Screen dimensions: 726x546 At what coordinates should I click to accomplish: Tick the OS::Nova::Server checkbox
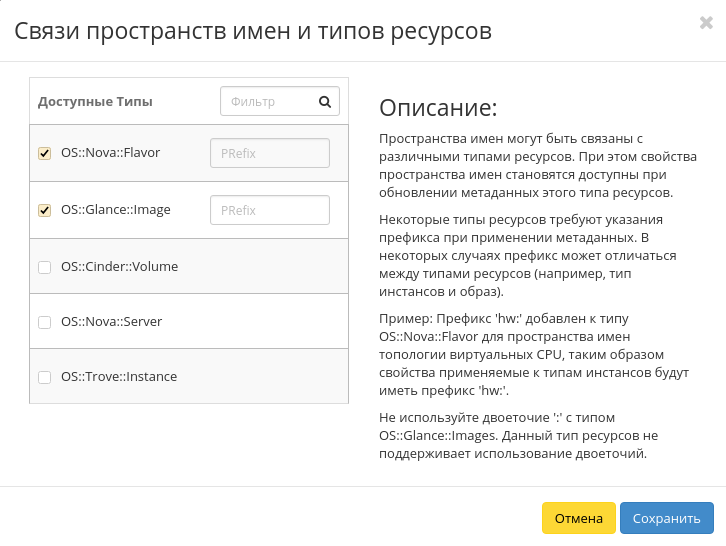click(44, 322)
